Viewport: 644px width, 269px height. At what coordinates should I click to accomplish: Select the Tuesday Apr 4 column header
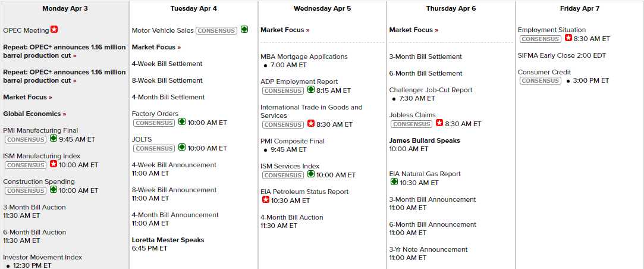coord(193,8)
